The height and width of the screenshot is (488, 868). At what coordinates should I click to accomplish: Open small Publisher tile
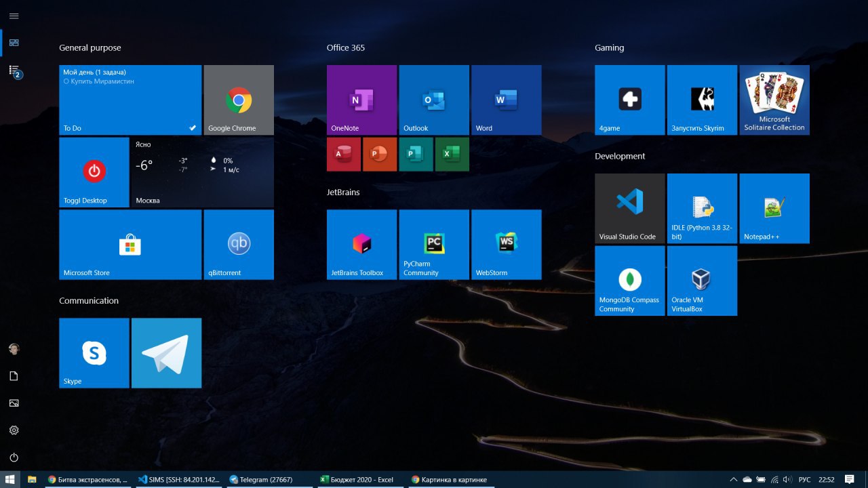[416, 154]
